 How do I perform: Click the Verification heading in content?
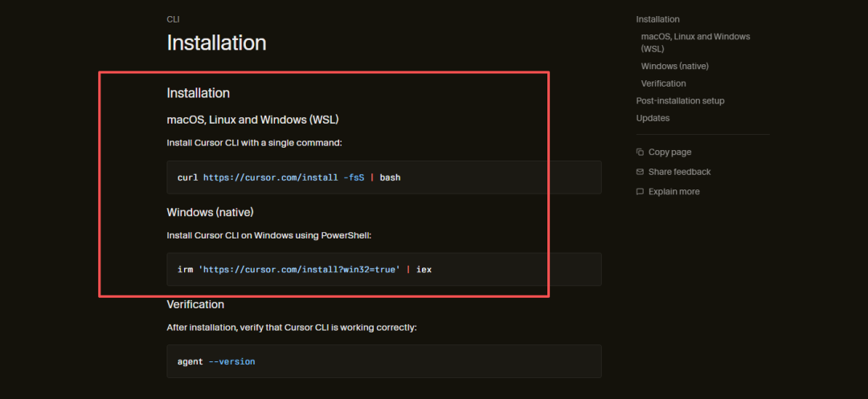pyautogui.click(x=195, y=304)
